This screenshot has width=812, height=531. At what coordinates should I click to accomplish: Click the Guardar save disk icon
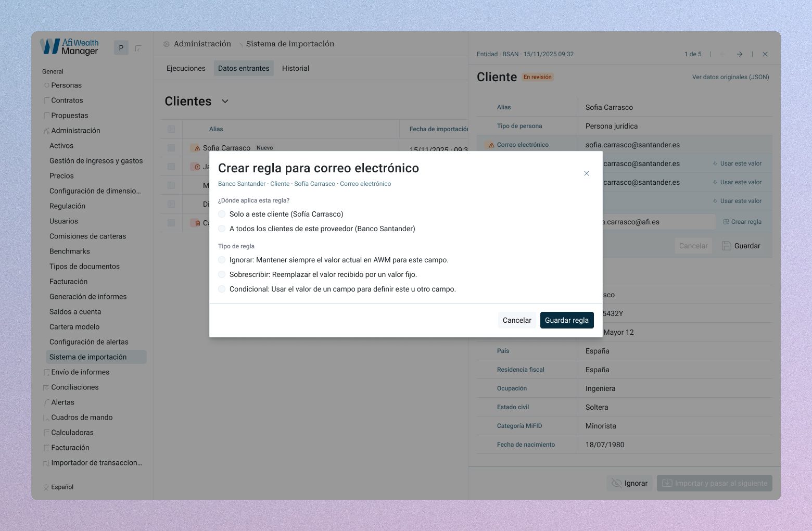click(727, 246)
